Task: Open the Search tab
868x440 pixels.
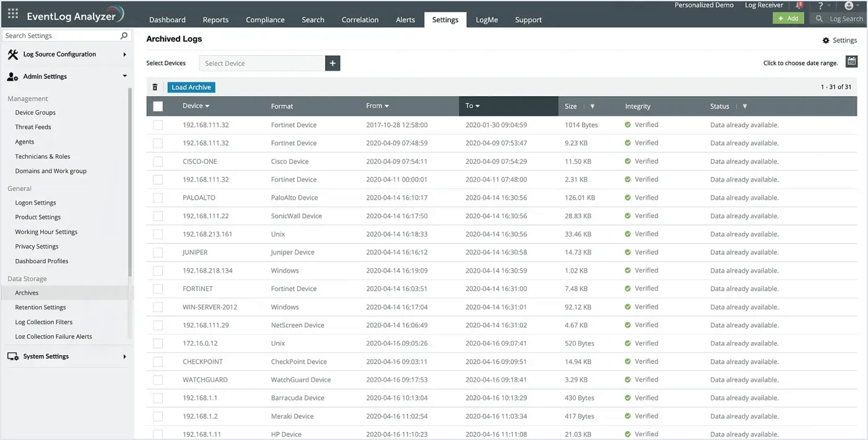Action: click(313, 20)
